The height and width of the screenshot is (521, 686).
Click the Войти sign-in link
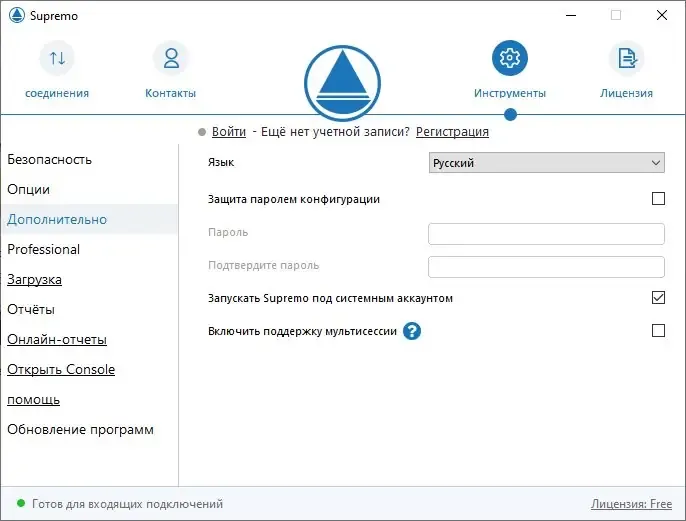[229, 132]
